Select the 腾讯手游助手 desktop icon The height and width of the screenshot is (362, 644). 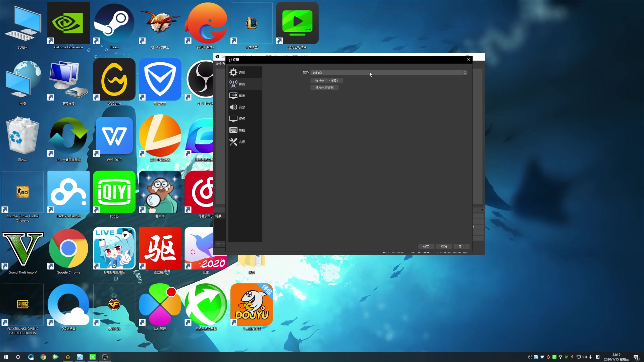206,26
